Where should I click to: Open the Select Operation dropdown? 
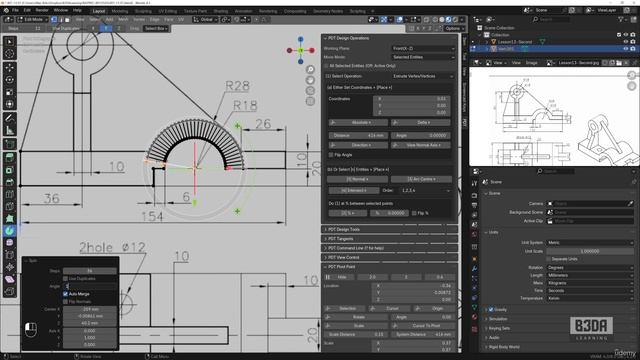(423, 76)
